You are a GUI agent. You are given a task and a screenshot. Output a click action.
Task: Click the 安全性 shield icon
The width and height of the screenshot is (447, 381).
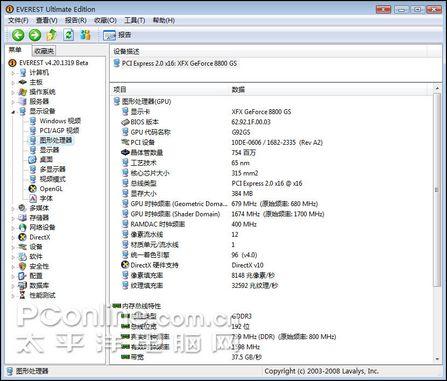pos(22,266)
